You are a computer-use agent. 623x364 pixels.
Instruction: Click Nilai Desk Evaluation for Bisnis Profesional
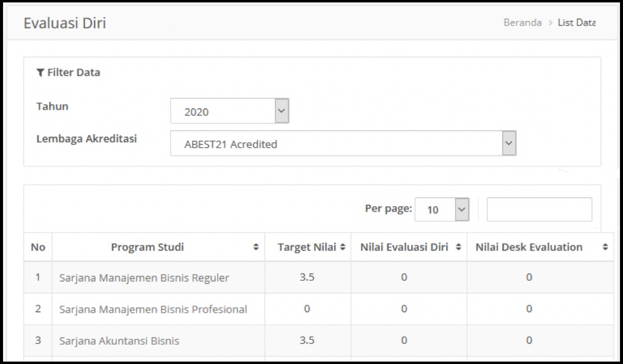point(528,309)
